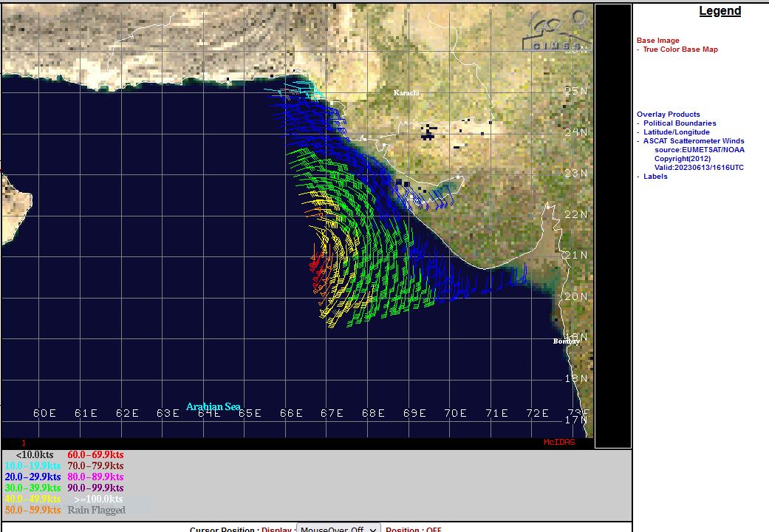Click the 80.0-89.9kts magenta legend entry
The width and height of the screenshot is (769, 532).
[95, 477]
